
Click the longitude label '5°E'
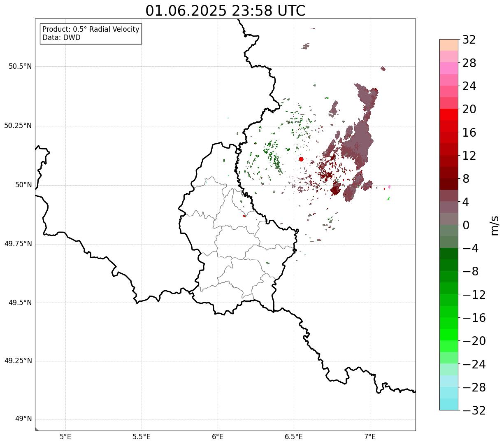(65, 437)
